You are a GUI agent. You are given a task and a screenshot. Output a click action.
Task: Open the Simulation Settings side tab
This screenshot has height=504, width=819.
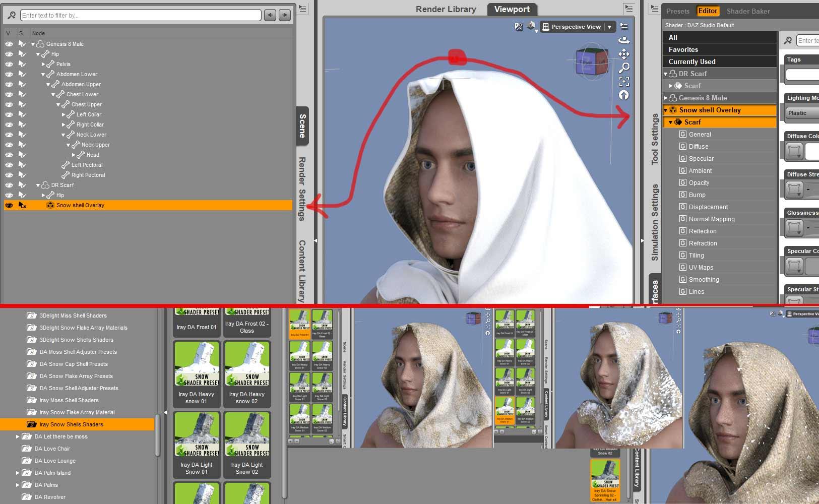(655, 222)
